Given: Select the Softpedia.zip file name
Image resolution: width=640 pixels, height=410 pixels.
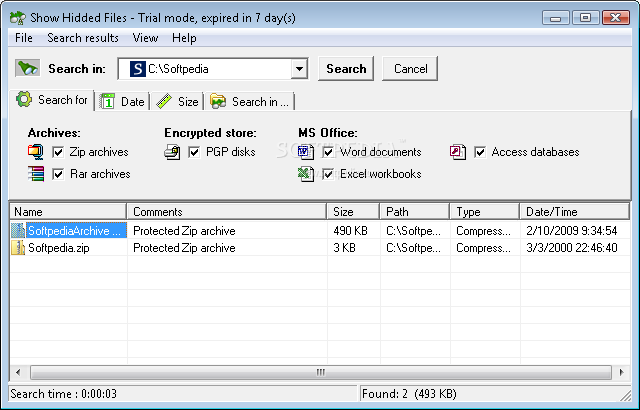Looking at the screenshot, I should tap(59, 248).
